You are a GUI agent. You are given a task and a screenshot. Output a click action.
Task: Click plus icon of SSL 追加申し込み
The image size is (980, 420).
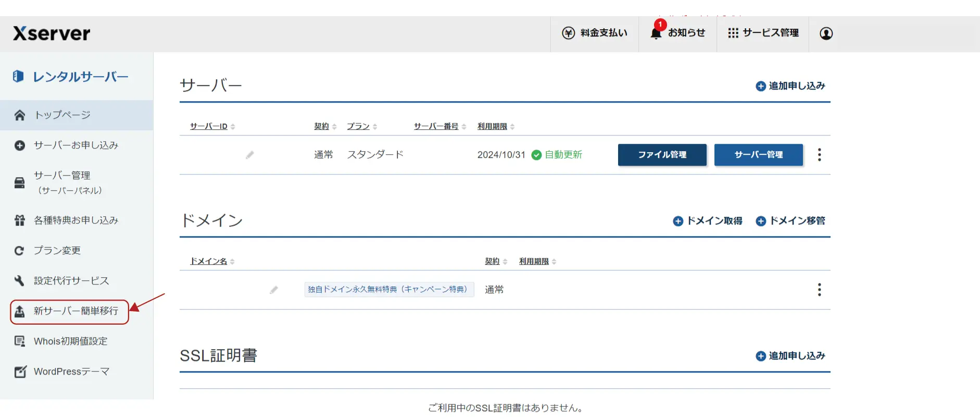[761, 356]
